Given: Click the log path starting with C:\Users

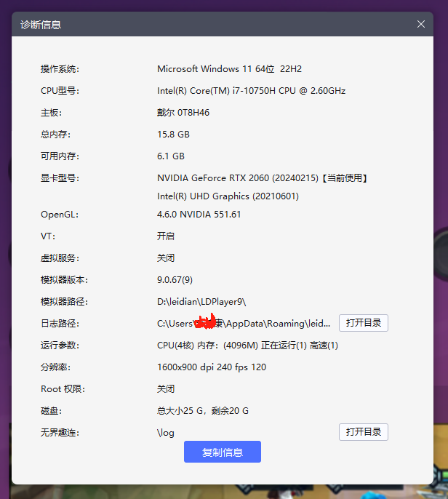Looking at the screenshot, I should [244, 324].
